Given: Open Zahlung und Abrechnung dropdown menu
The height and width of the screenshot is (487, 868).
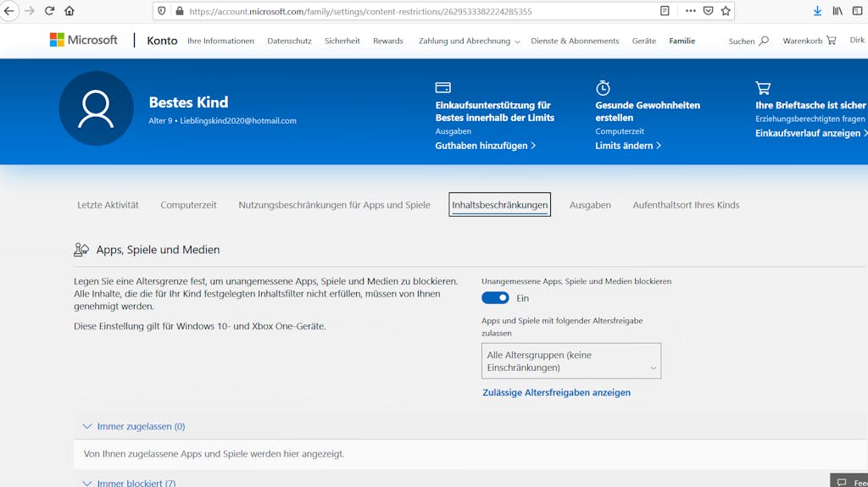Looking at the screenshot, I should [469, 41].
